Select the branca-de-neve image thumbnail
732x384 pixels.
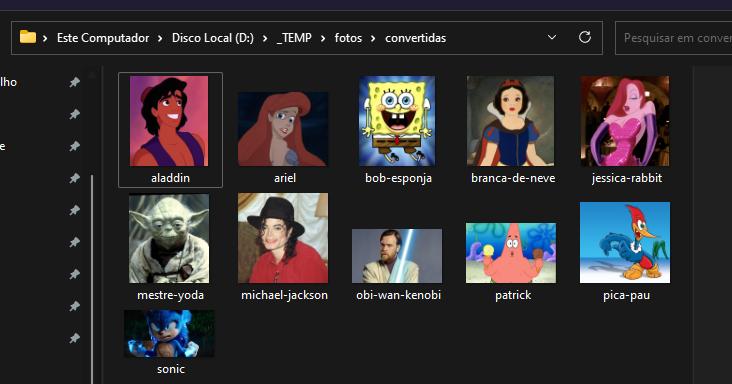(x=511, y=121)
